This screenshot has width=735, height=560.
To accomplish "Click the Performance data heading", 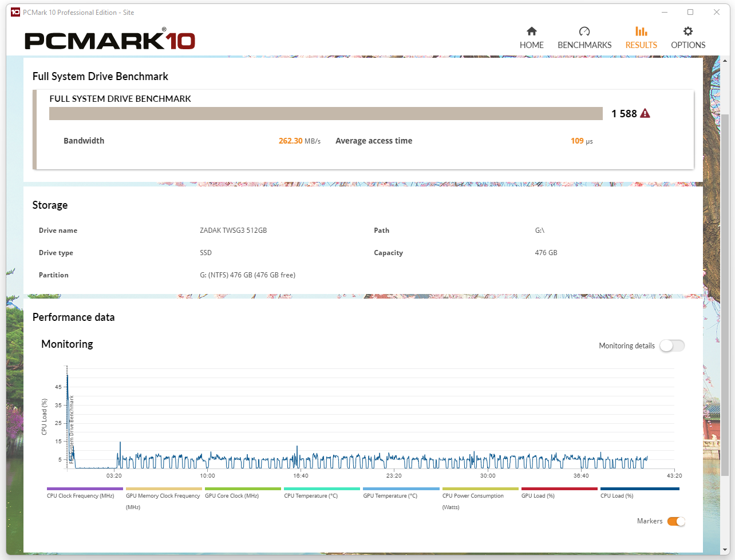I will pyautogui.click(x=73, y=317).
